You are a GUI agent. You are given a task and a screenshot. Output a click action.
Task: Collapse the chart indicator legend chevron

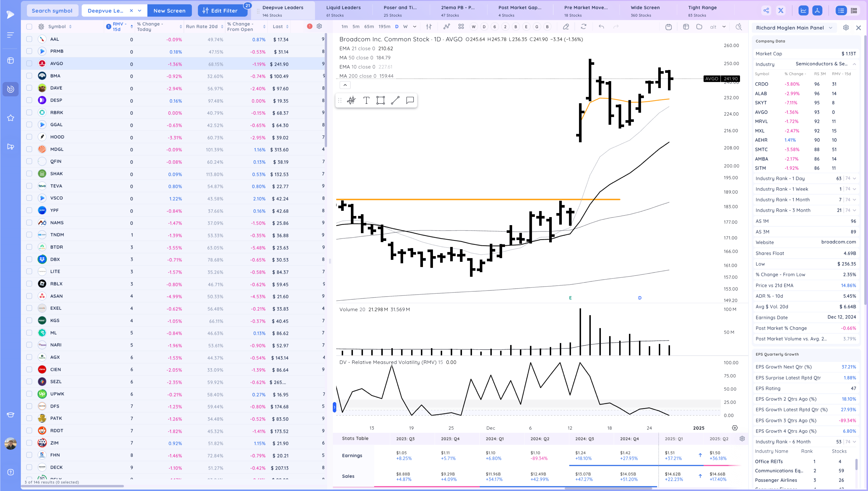[345, 85]
